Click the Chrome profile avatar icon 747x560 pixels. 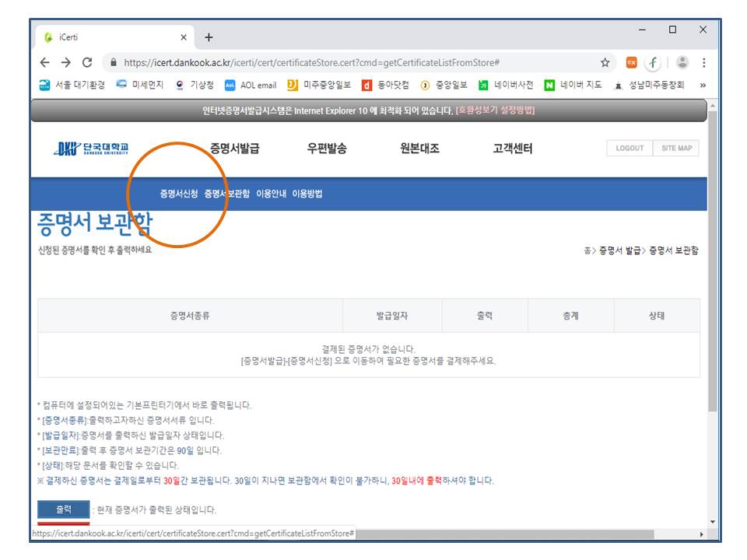click(682, 63)
